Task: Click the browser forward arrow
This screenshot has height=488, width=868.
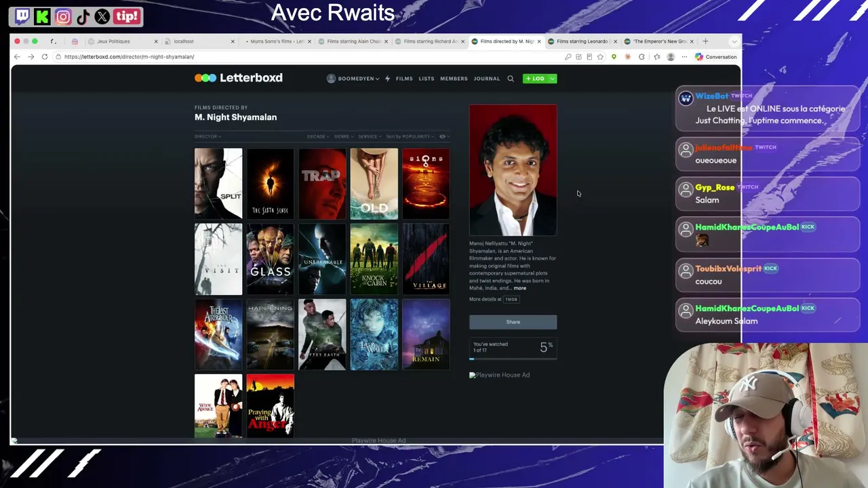Action: (31, 57)
